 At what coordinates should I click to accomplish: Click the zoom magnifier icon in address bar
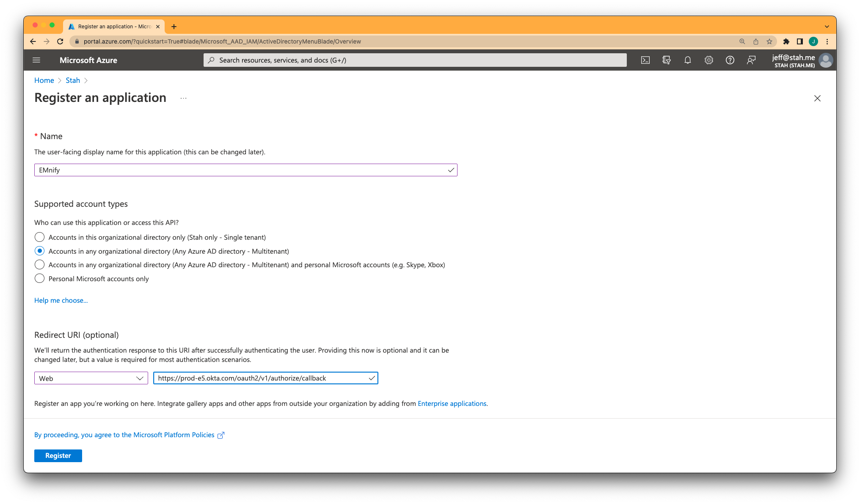coord(742,41)
